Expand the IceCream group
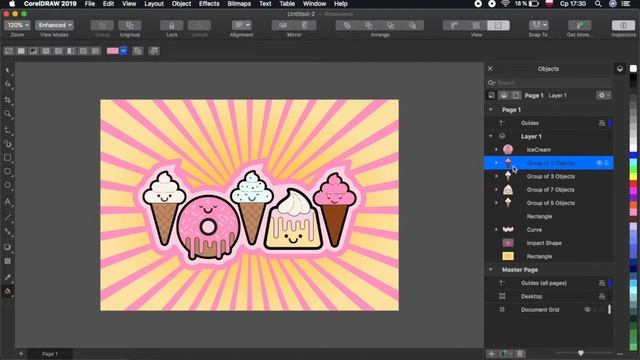640x360 pixels. click(x=496, y=150)
